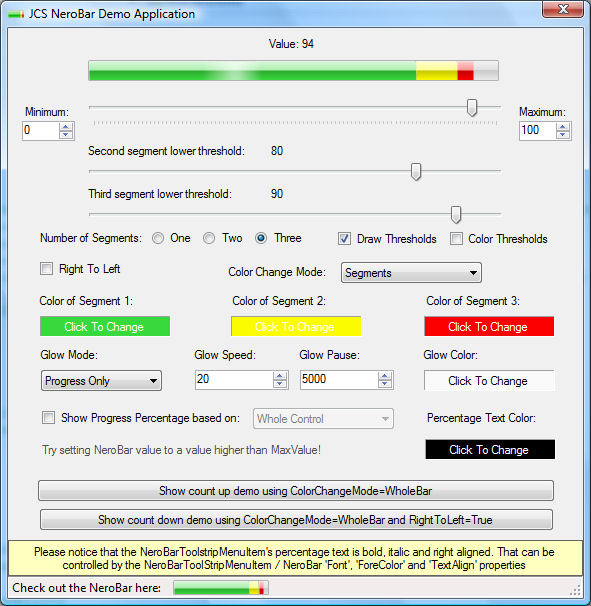
Task: Click the small NeroBar in status strip
Action: [221, 588]
